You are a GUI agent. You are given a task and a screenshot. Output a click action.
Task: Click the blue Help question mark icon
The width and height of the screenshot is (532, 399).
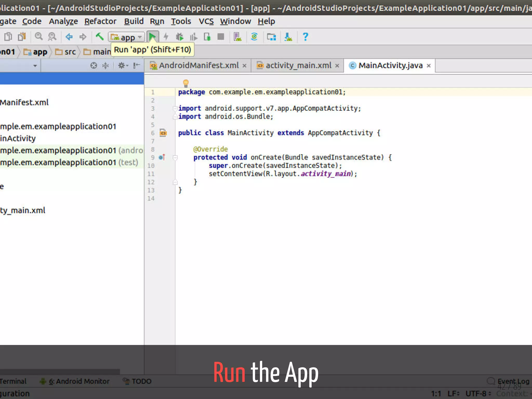pos(305,37)
